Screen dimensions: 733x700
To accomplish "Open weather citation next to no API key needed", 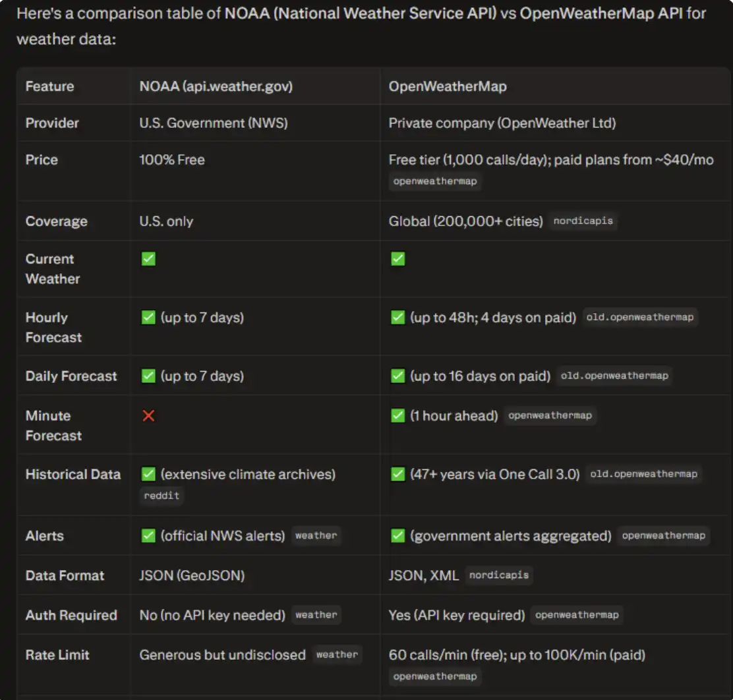I will pyautogui.click(x=316, y=615).
